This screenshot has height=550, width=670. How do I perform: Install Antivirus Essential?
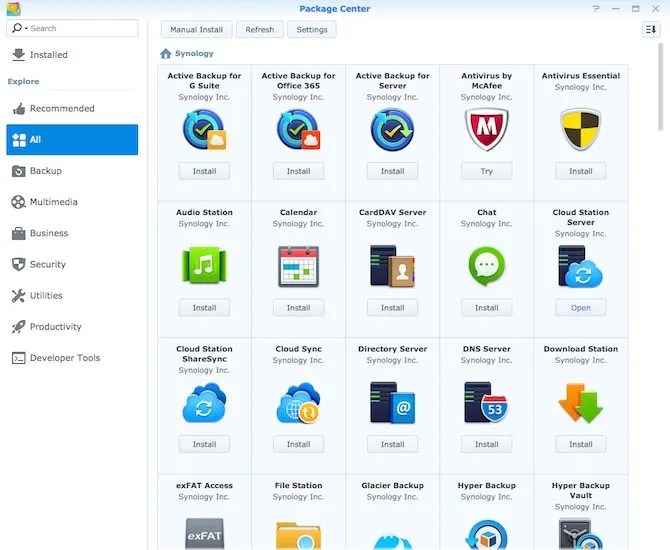pos(580,171)
